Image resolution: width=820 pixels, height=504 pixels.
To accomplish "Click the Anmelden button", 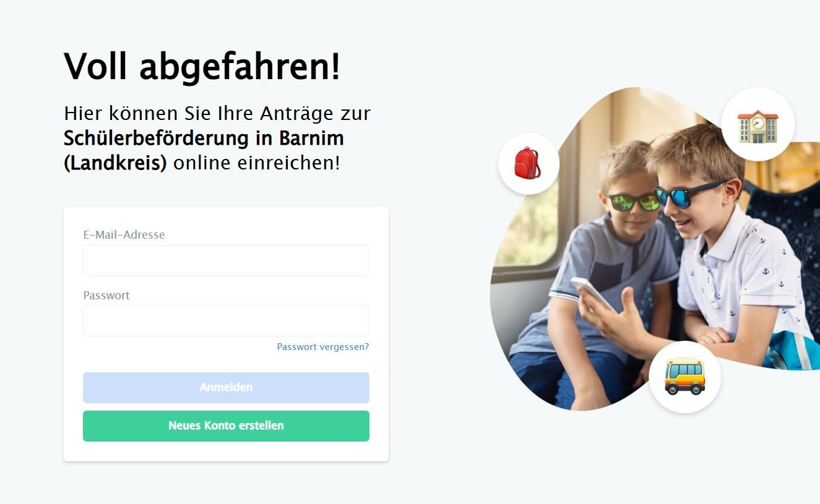I will [226, 388].
